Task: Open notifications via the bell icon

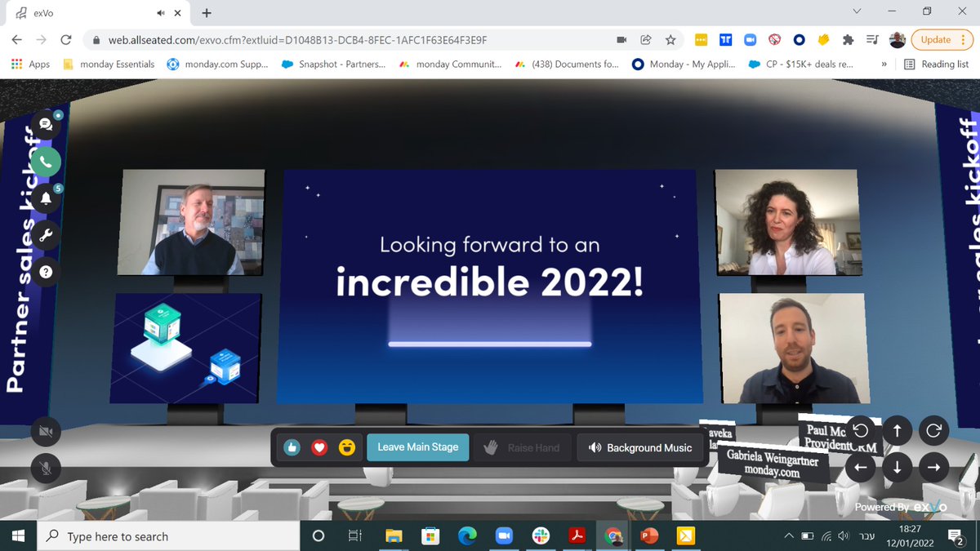Action: 47,198
